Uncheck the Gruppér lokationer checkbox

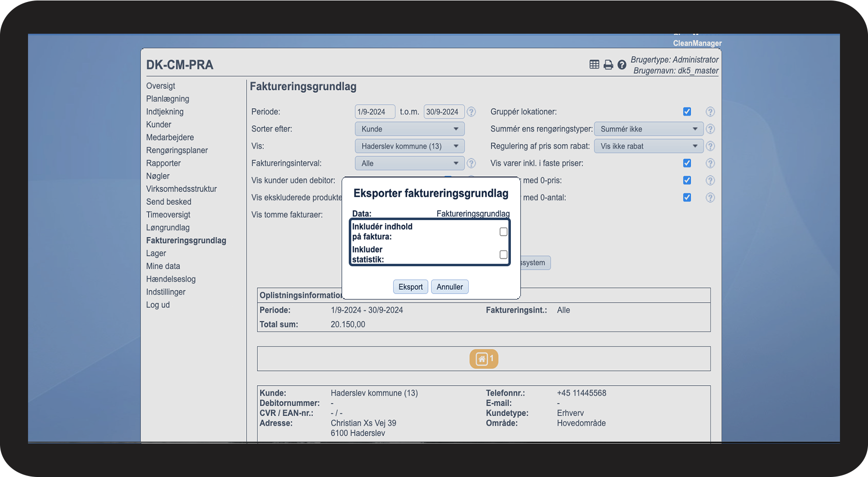coord(687,112)
